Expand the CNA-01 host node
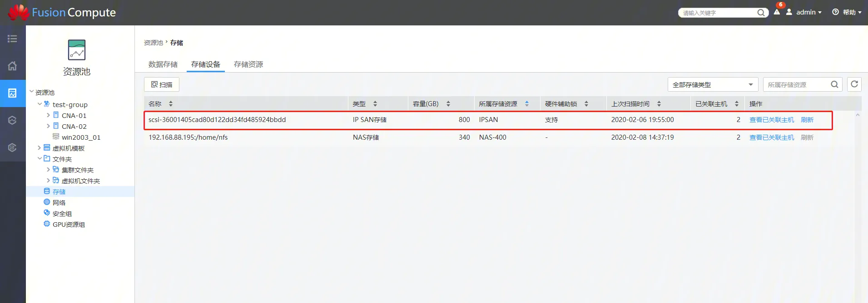 pyautogui.click(x=48, y=115)
